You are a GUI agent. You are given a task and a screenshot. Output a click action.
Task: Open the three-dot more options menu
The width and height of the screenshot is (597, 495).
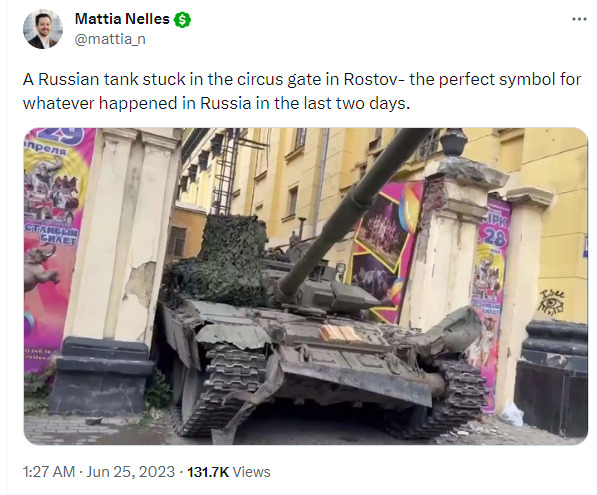tap(579, 19)
